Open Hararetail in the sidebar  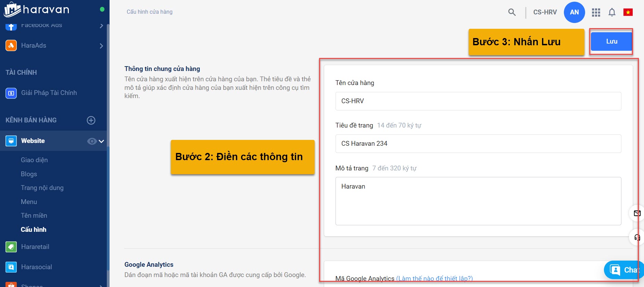coord(35,247)
